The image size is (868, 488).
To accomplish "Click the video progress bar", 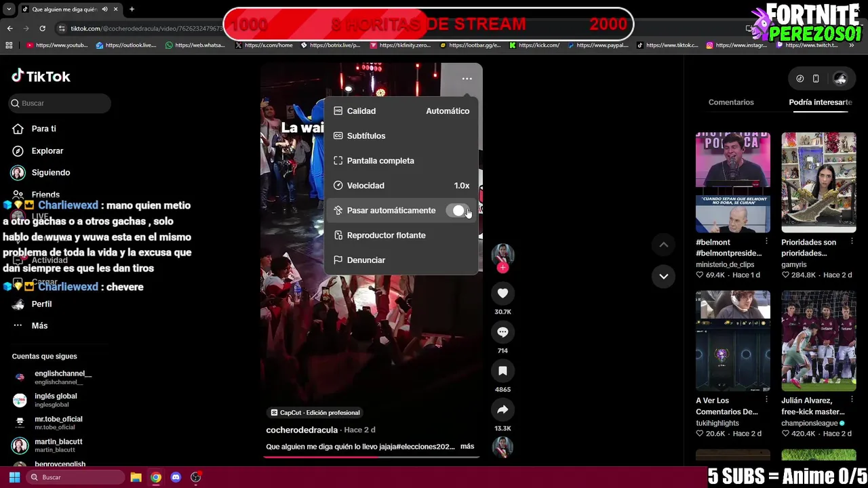I will 371,456.
